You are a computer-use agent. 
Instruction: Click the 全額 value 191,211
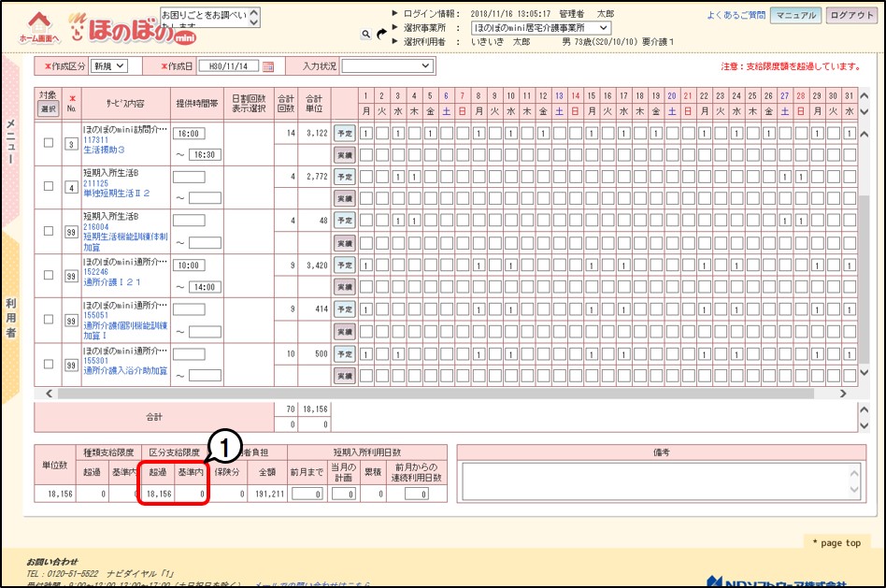(269, 495)
